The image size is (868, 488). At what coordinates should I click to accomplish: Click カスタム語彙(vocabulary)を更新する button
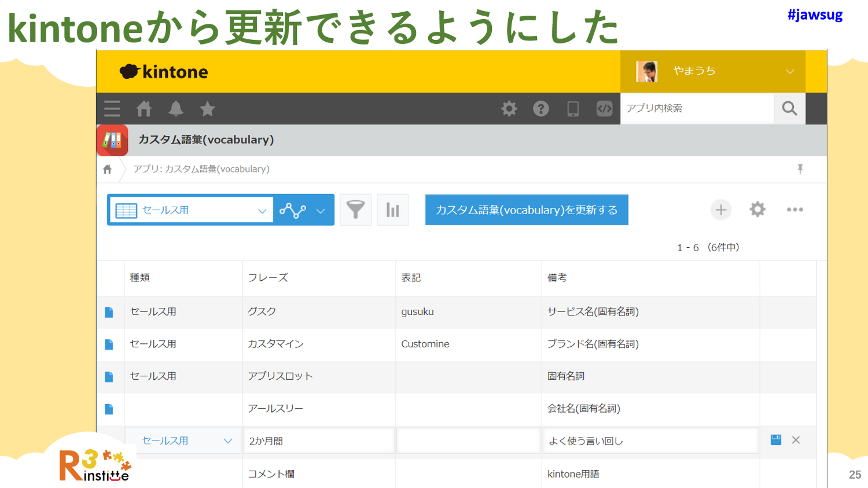click(x=527, y=210)
